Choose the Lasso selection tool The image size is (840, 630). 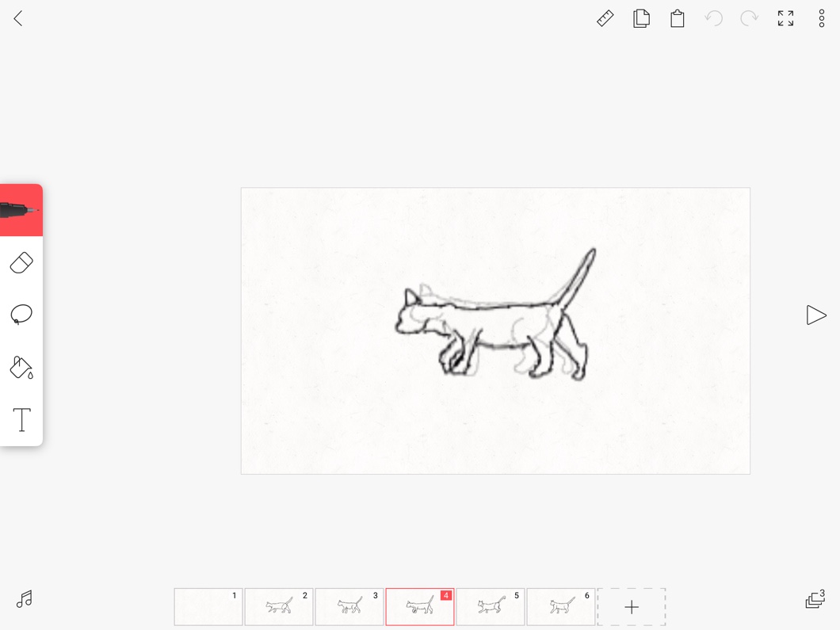click(x=21, y=315)
